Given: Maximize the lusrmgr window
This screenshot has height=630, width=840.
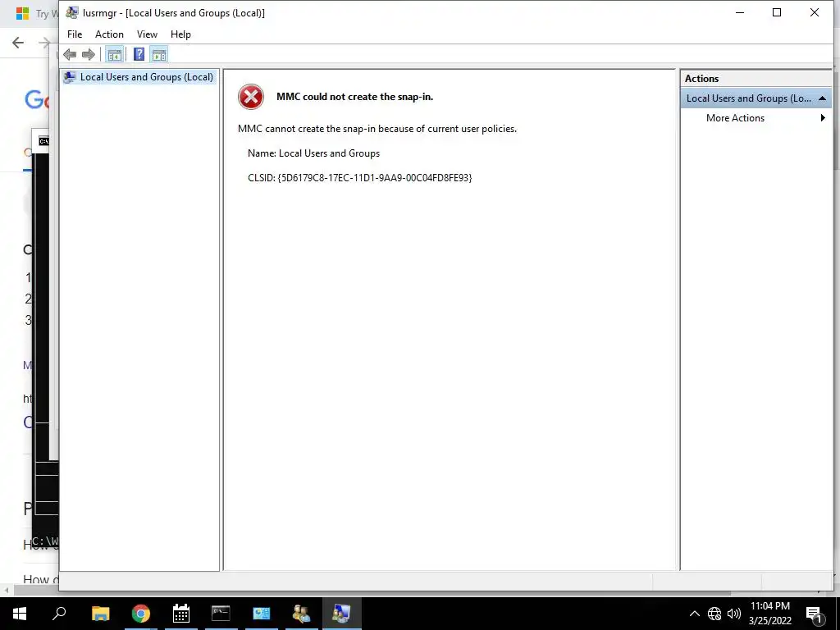Looking at the screenshot, I should pos(777,12).
